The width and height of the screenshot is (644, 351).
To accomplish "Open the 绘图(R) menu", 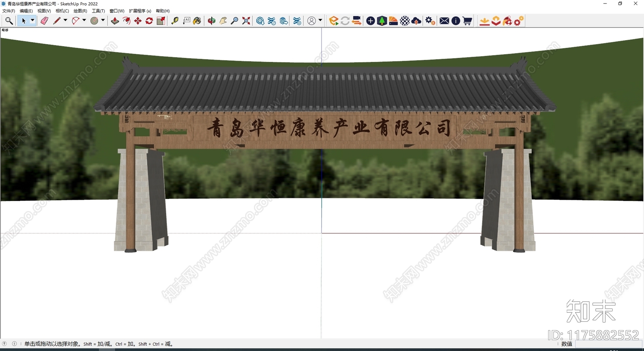I will pos(80,11).
